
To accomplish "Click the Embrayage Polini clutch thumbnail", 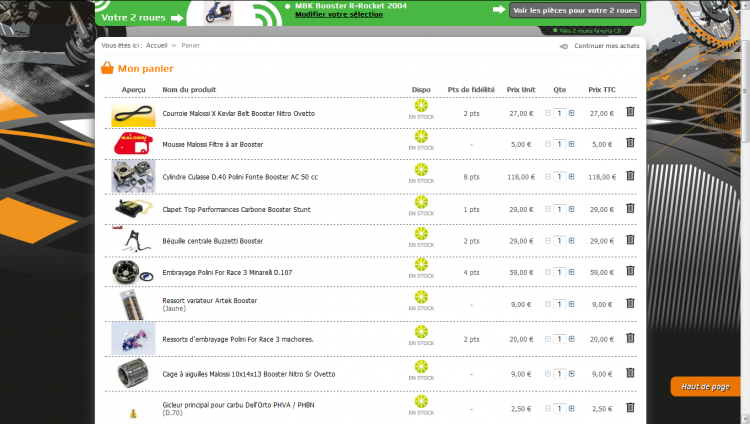I will (133, 272).
